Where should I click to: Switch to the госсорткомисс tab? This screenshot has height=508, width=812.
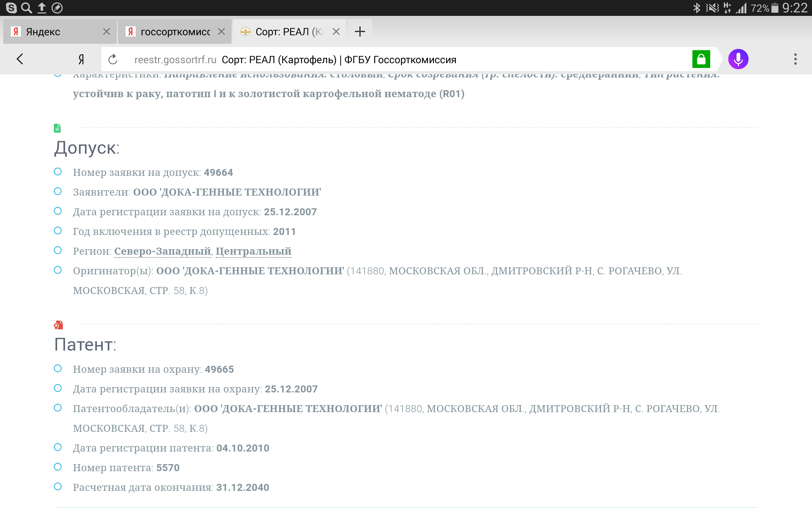tap(174, 31)
